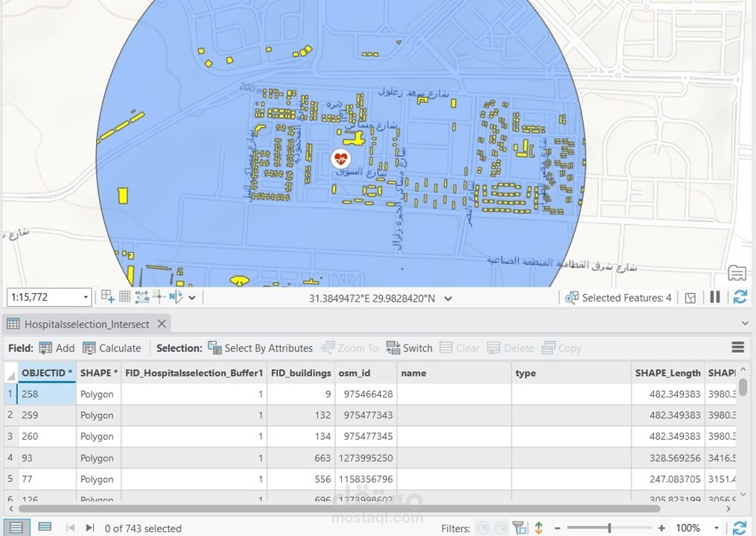Viewport: 756px width, 536px height.
Task: Refresh the map view
Action: click(740, 297)
